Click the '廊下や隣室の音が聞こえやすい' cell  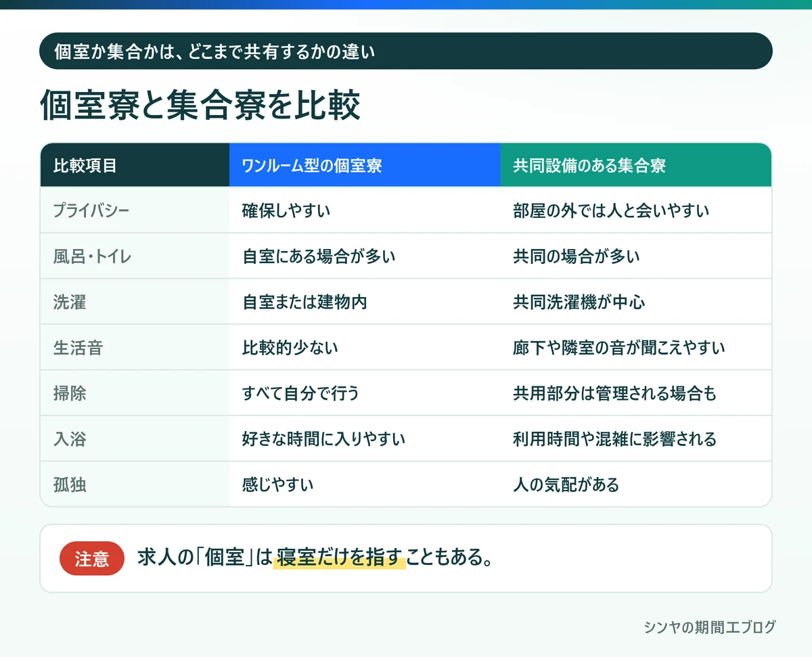[x=636, y=348]
